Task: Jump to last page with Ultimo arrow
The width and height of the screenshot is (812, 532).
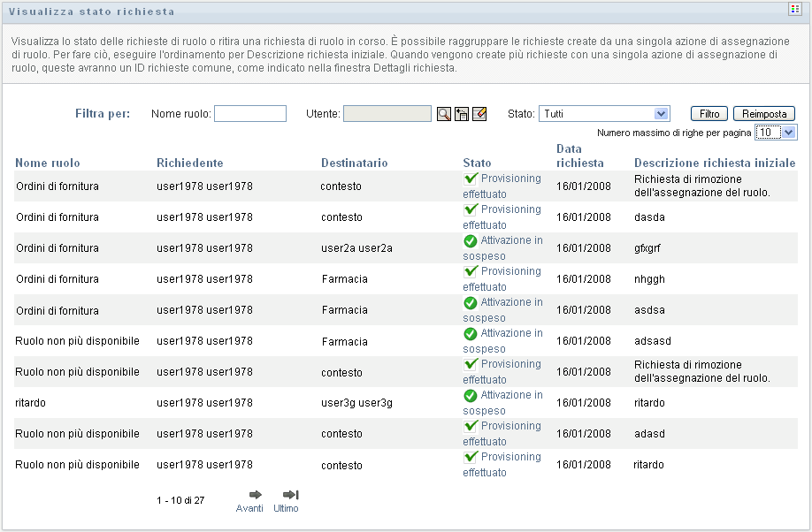Action: [x=289, y=495]
